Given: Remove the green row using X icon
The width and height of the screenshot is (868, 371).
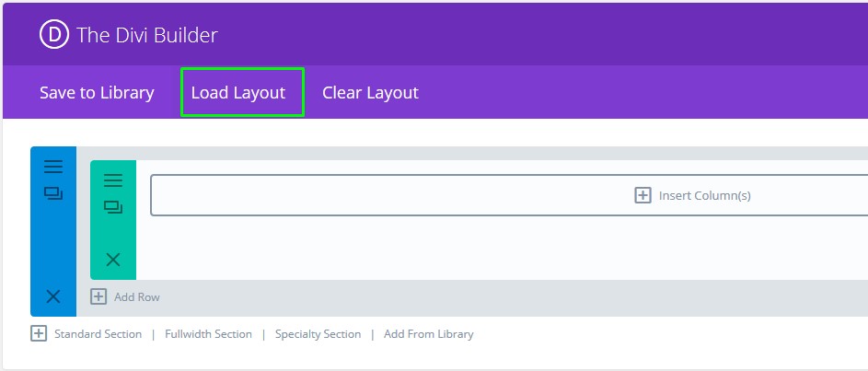Looking at the screenshot, I should 113,260.
